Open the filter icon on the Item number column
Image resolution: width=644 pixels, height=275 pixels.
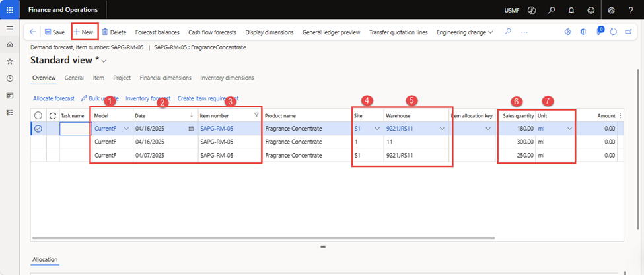point(256,115)
